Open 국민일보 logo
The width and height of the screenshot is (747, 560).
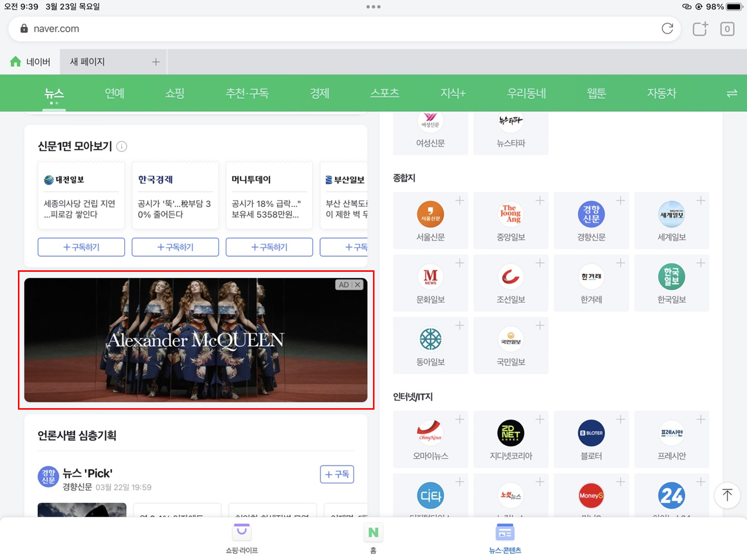(x=511, y=339)
